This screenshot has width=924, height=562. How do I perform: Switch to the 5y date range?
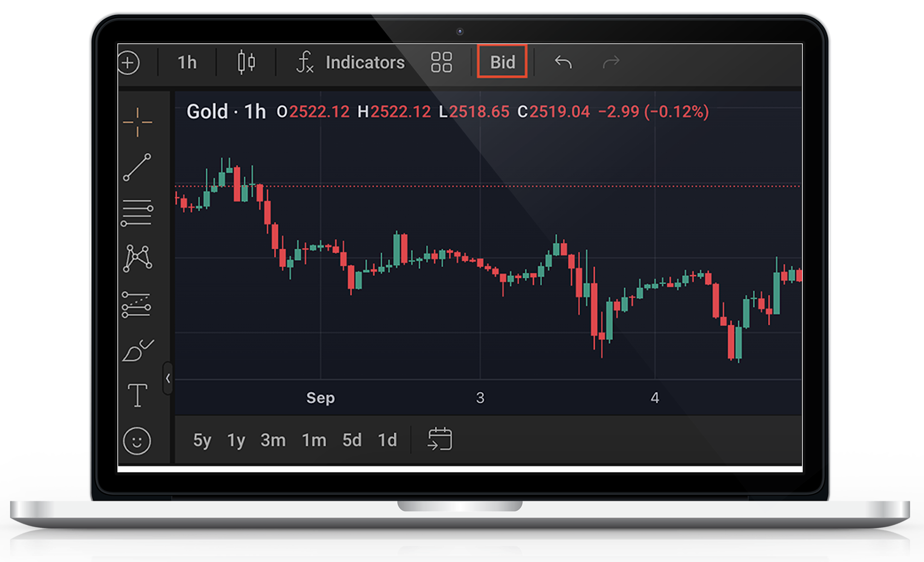pyautogui.click(x=202, y=440)
